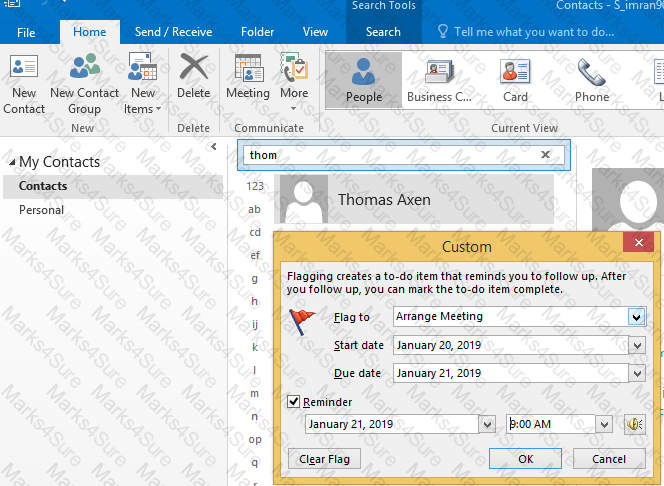This screenshot has width=664, height=486.
Task: Switch to the View tab
Action: click(315, 32)
